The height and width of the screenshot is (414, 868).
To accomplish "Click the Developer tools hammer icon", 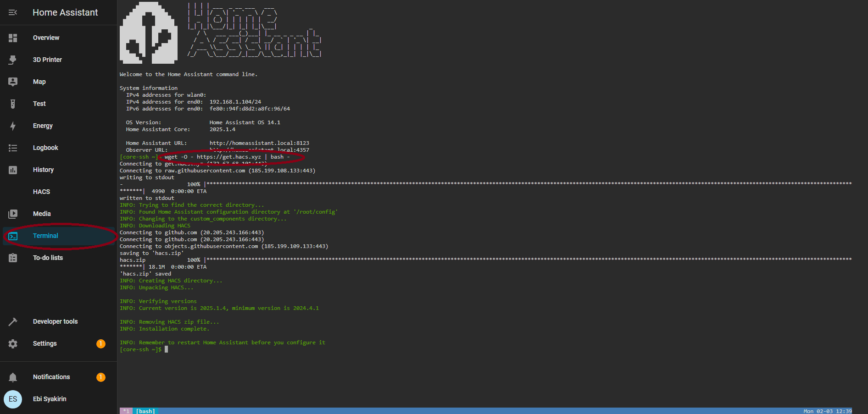I will pyautogui.click(x=13, y=322).
